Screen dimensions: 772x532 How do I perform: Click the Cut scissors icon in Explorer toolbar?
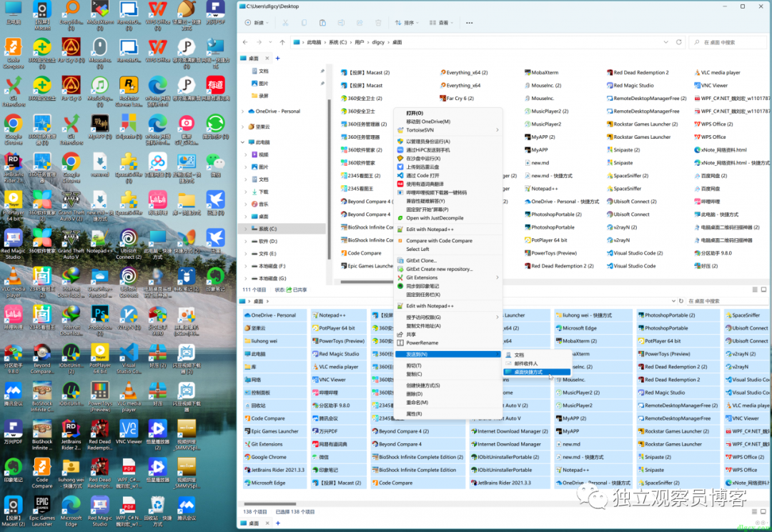[285, 23]
